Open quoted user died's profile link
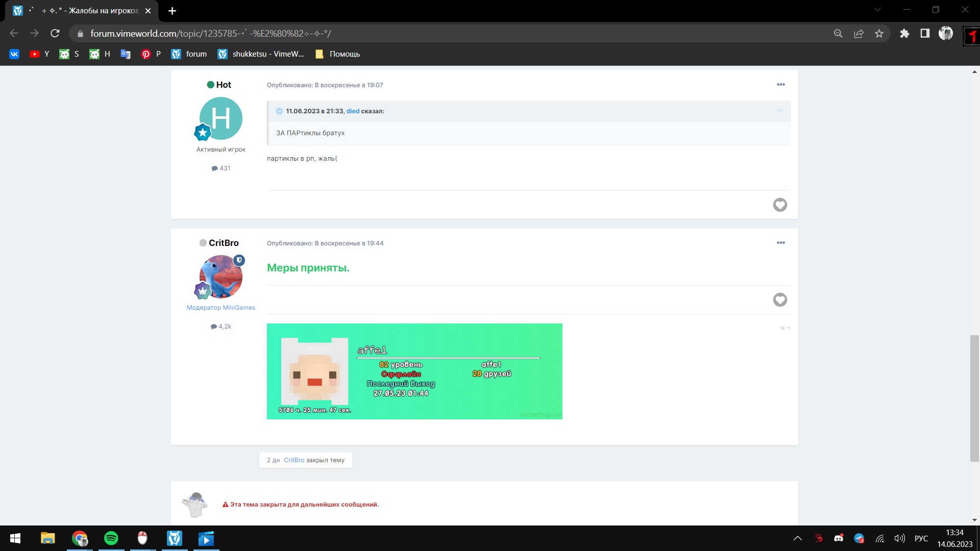The height and width of the screenshot is (551, 980). click(x=353, y=111)
